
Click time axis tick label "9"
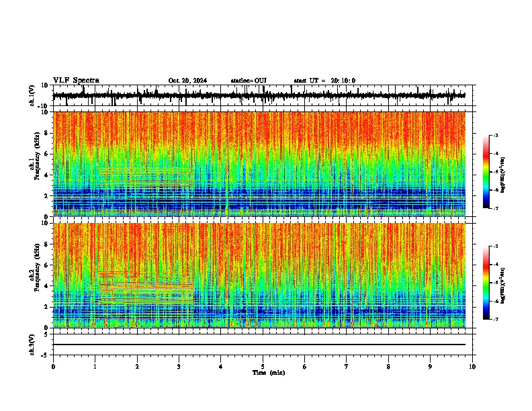[430, 367]
